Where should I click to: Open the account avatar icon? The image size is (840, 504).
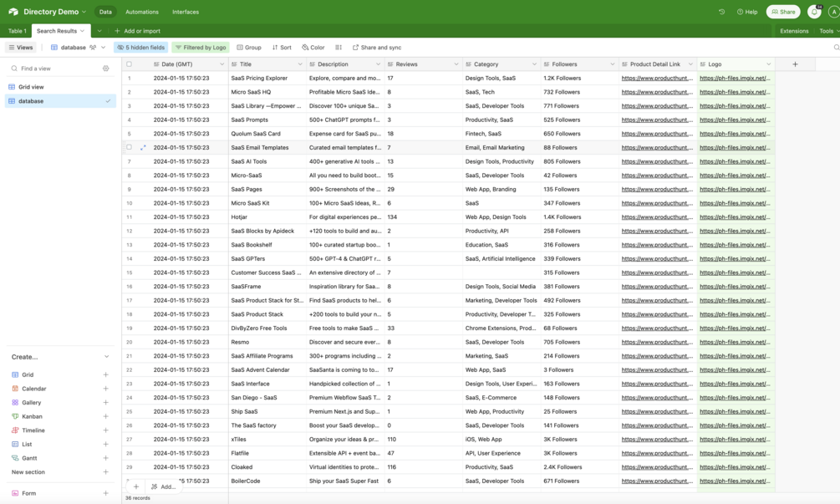[833, 12]
